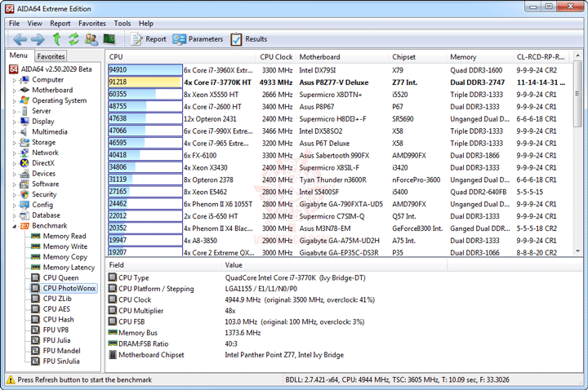Collapse the Benchmark tree node
This screenshot has width=588, height=390.
[x=15, y=226]
